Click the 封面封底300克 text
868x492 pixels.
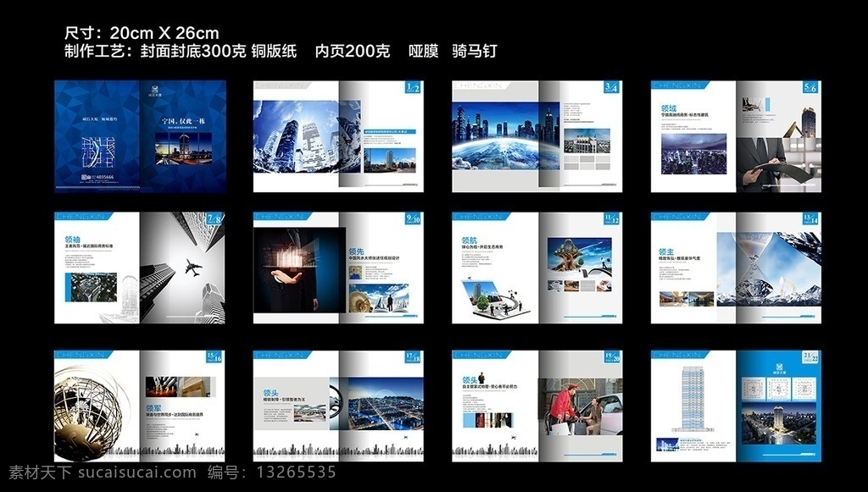click(x=193, y=52)
